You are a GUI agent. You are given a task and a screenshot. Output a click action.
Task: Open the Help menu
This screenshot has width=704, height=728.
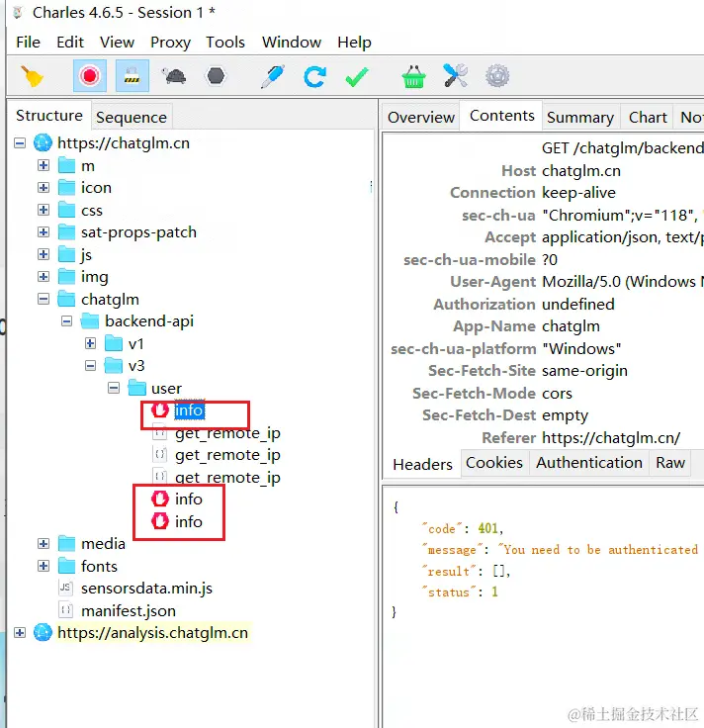click(354, 43)
